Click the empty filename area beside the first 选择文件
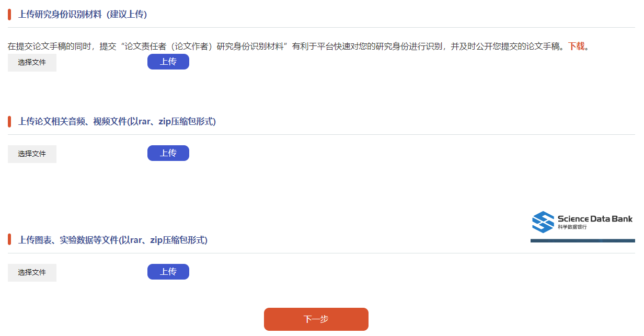Viewport: 644px width, 336px height. 100,63
